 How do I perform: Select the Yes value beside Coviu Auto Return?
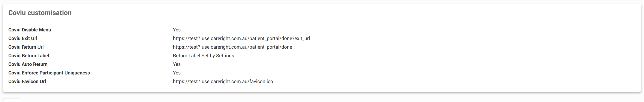click(177, 64)
